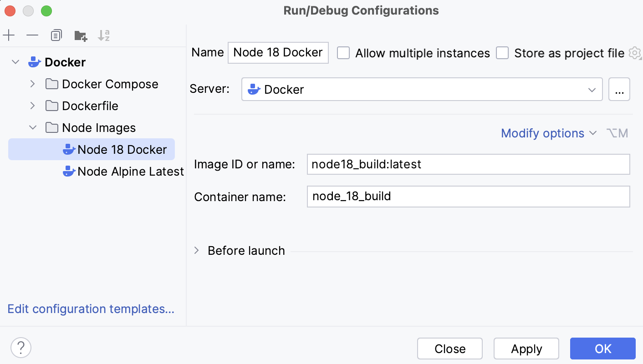This screenshot has height=364, width=643.
Task: Expand the Docker Compose folder
Action: coord(32,84)
